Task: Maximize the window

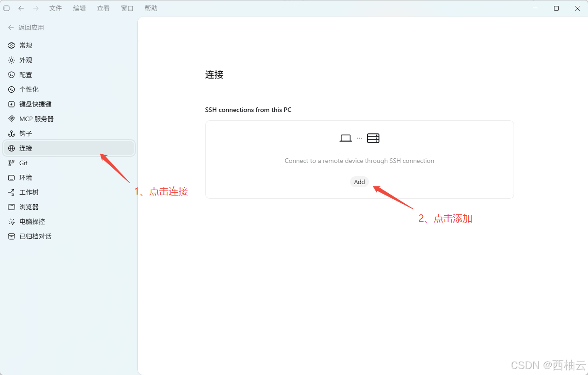Action: coord(556,8)
